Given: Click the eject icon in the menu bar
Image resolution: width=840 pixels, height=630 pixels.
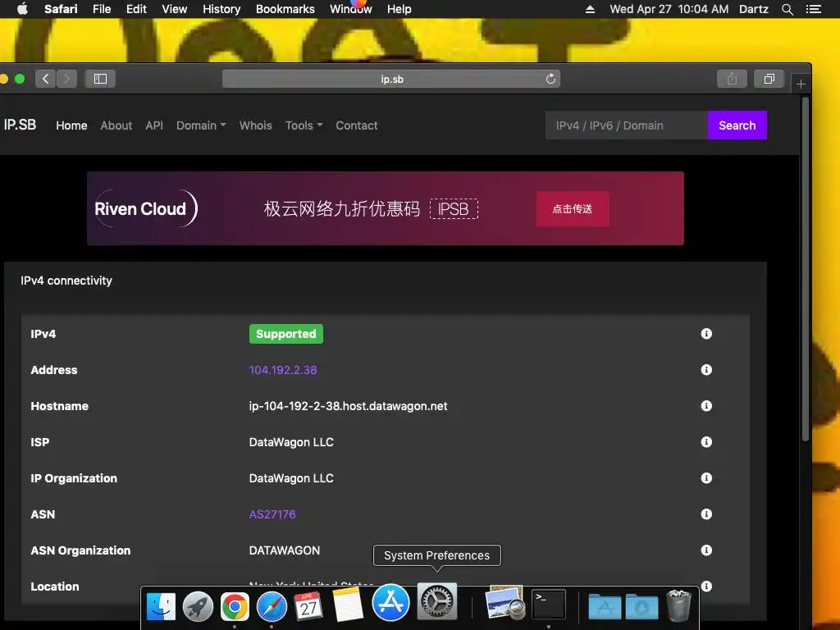Looking at the screenshot, I should (x=590, y=9).
